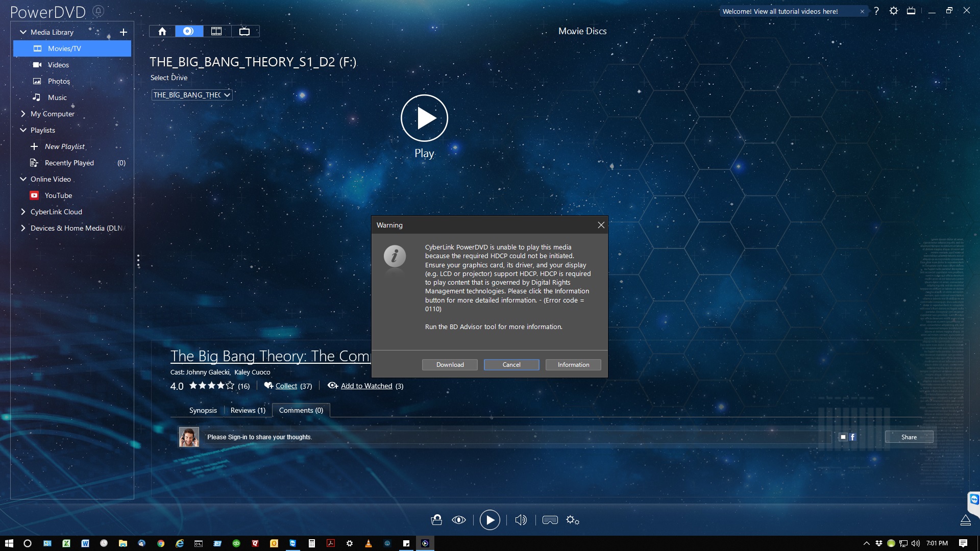Click the large Play disc button
980x551 pixels.
[424, 118]
